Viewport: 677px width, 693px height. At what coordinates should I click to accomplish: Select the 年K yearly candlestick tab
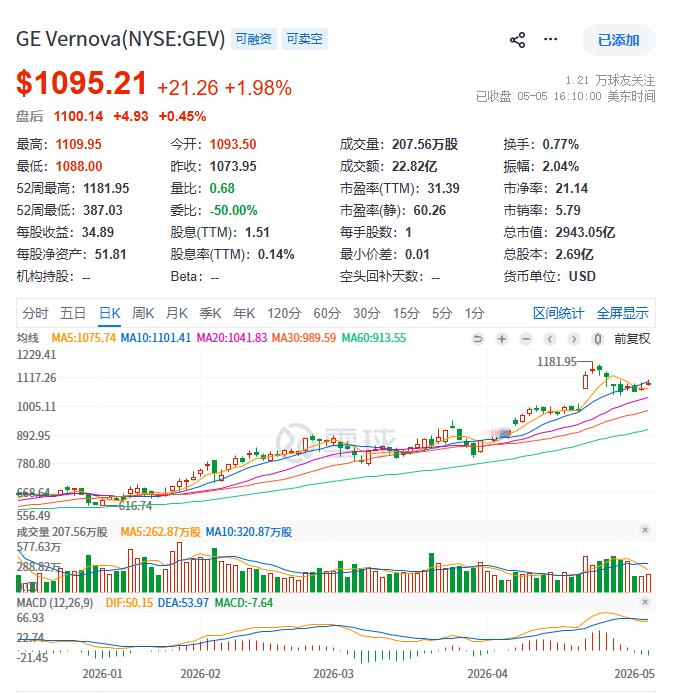(244, 313)
